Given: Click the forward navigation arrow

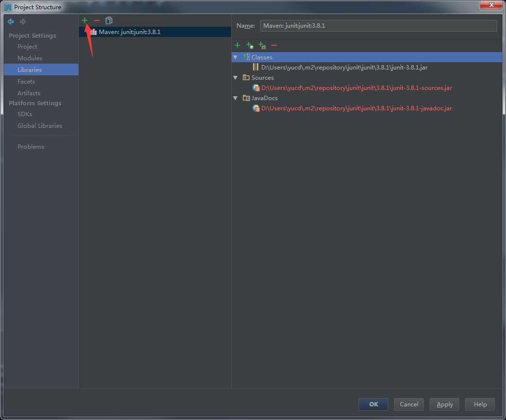Looking at the screenshot, I should (x=23, y=21).
